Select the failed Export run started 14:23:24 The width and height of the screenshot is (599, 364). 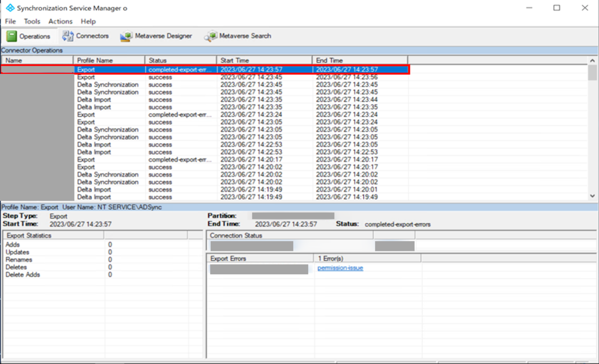(x=205, y=115)
